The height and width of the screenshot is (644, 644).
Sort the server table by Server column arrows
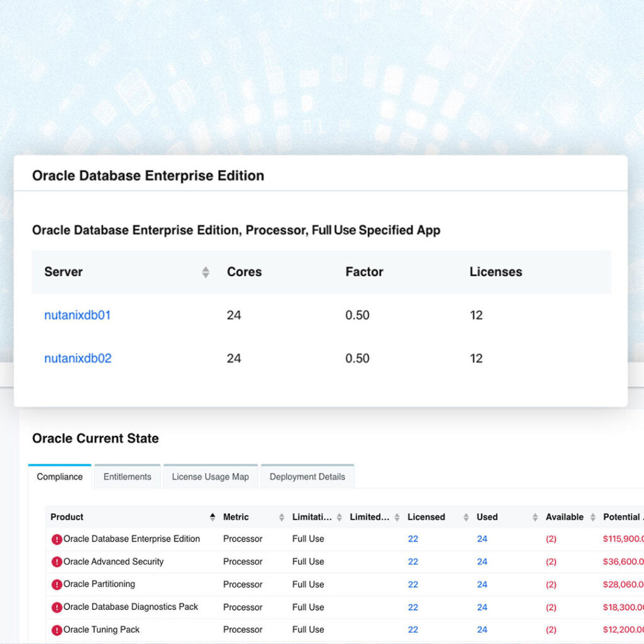[206, 272]
